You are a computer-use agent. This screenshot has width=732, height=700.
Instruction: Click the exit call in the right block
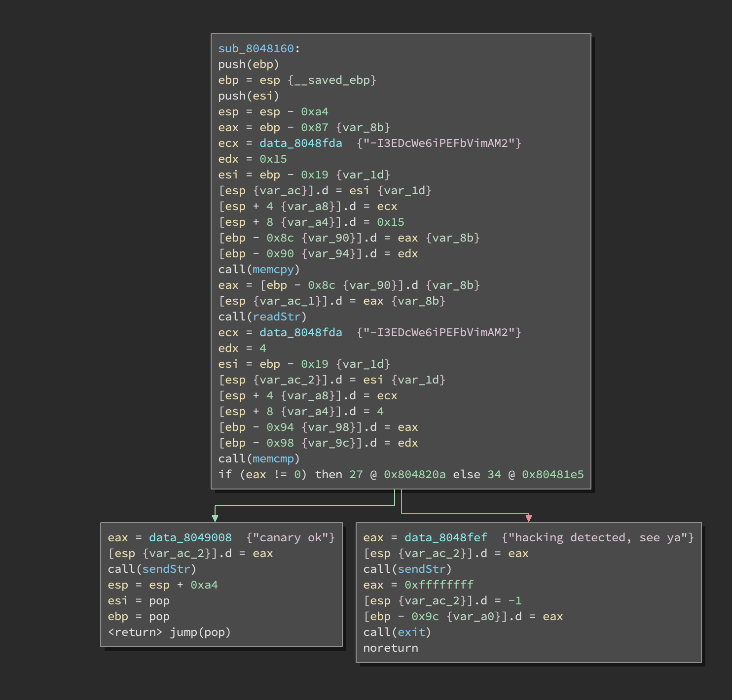411,632
